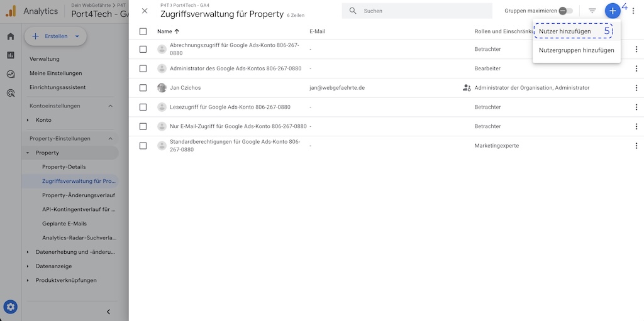Tick checkbox for Lesezugriff row
Image resolution: width=644 pixels, height=321 pixels.
pos(143,107)
